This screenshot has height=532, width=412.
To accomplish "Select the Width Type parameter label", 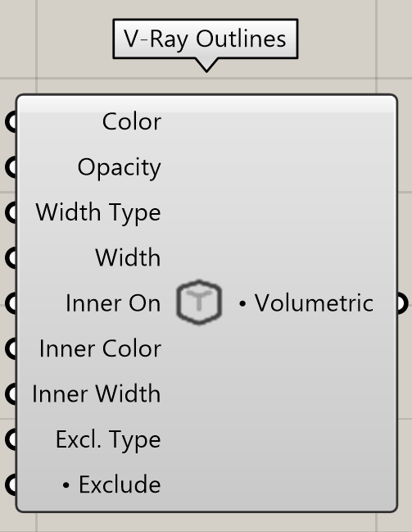I will click(98, 213).
